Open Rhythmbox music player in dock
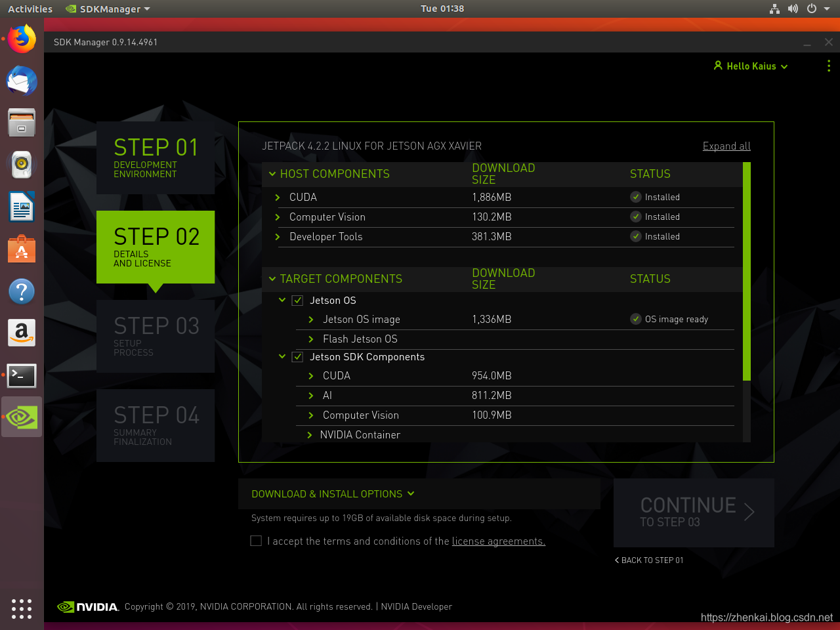The image size is (840, 630). [22, 165]
